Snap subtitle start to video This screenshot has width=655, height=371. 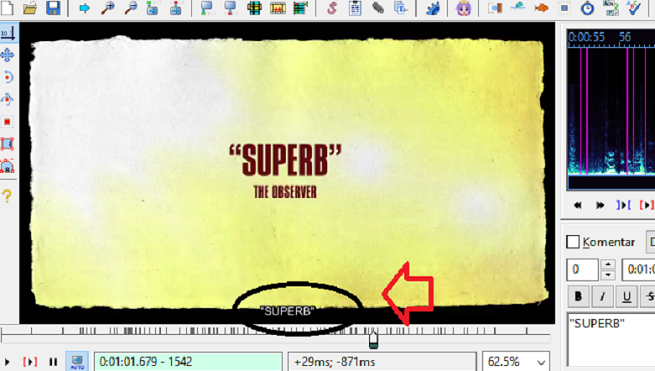[207, 8]
